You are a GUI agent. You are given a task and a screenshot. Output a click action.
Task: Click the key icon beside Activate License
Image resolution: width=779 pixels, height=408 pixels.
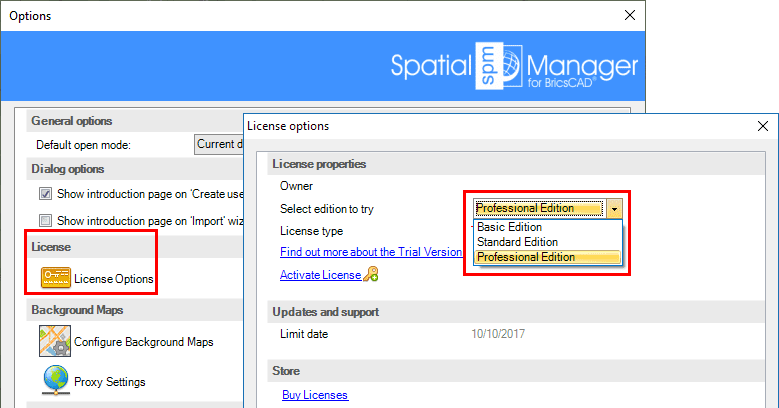(x=371, y=274)
